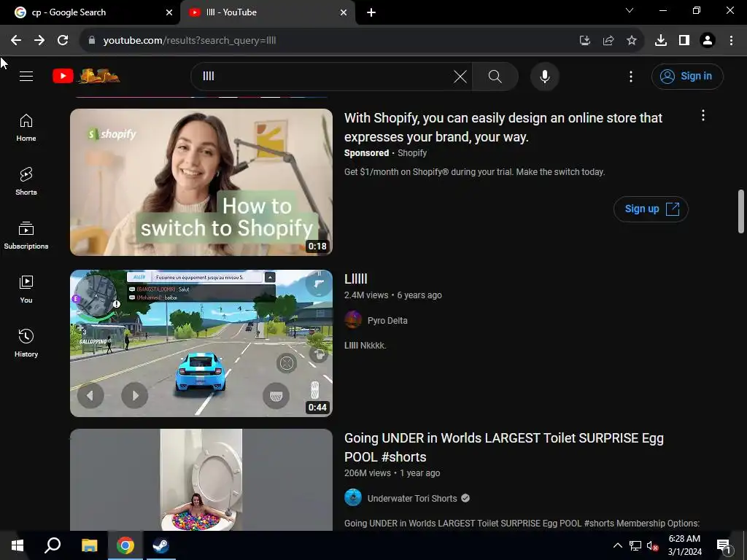Expand the tab search chevron
747x560 pixels.
(630, 10)
